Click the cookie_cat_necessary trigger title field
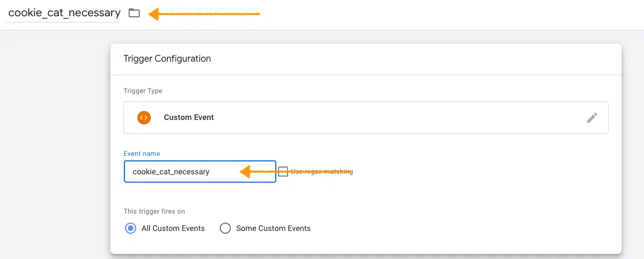The image size is (644, 259). 64,13
